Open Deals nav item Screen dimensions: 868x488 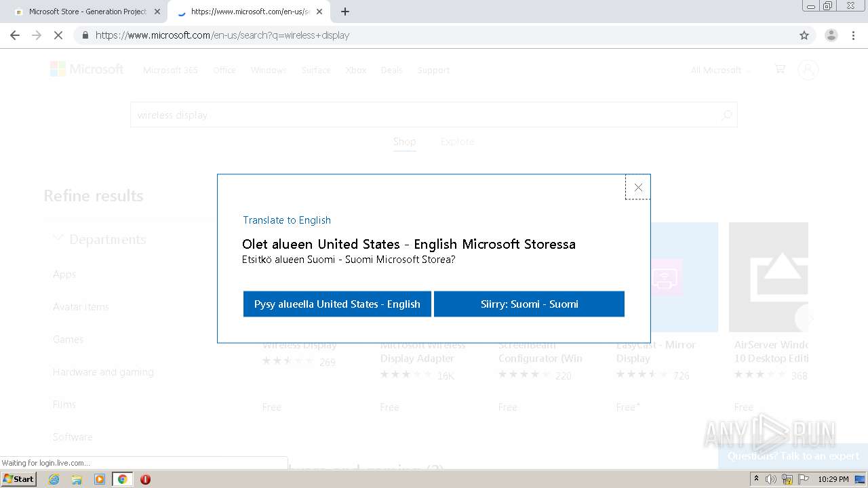[391, 70]
